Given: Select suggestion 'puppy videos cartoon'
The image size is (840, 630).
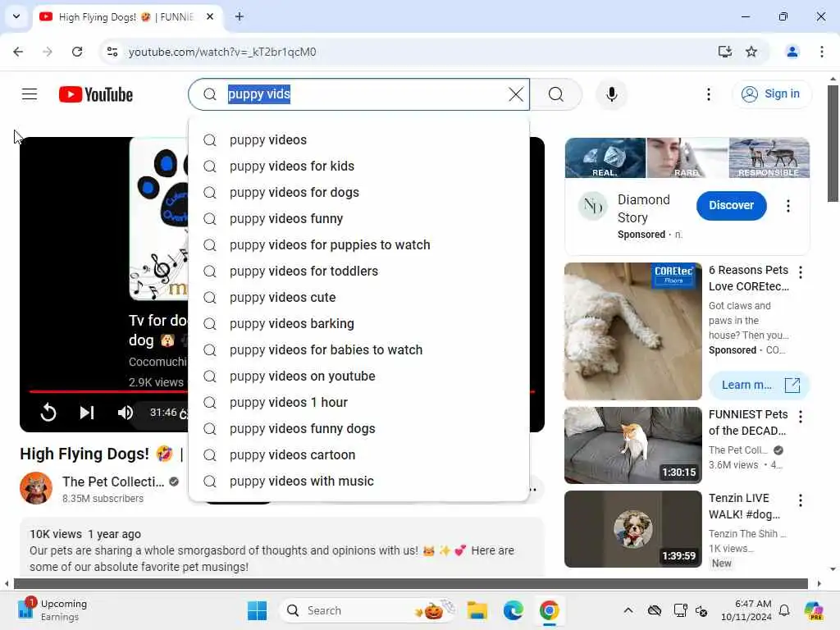Looking at the screenshot, I should [359, 454].
